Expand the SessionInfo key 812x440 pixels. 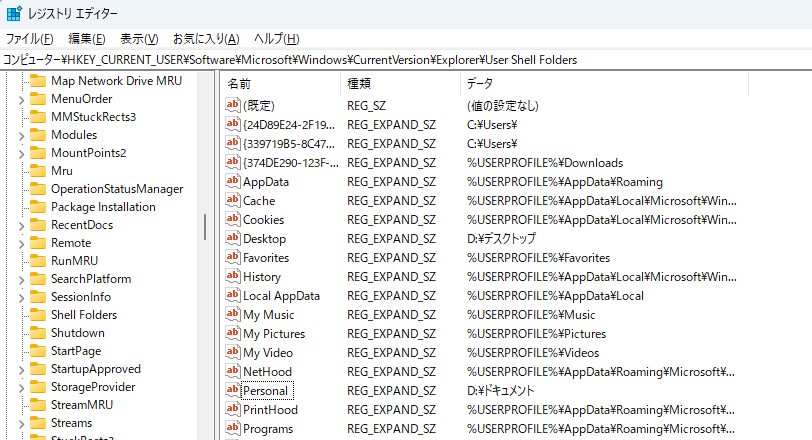pyautogui.click(x=21, y=298)
